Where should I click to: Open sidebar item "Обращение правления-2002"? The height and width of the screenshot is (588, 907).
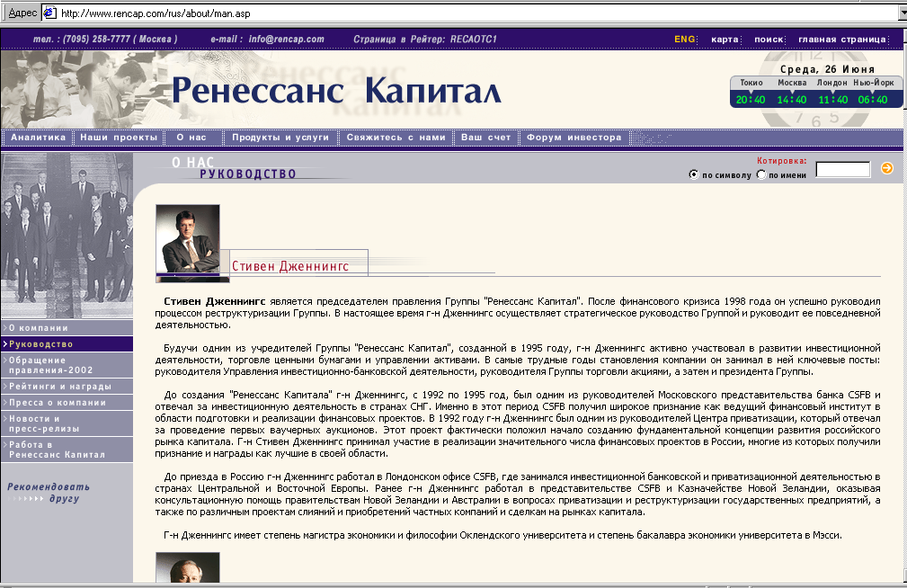(x=67, y=365)
